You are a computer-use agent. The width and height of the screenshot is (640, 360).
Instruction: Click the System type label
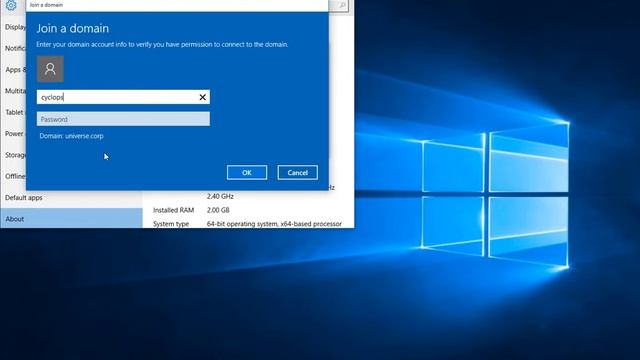point(171,224)
